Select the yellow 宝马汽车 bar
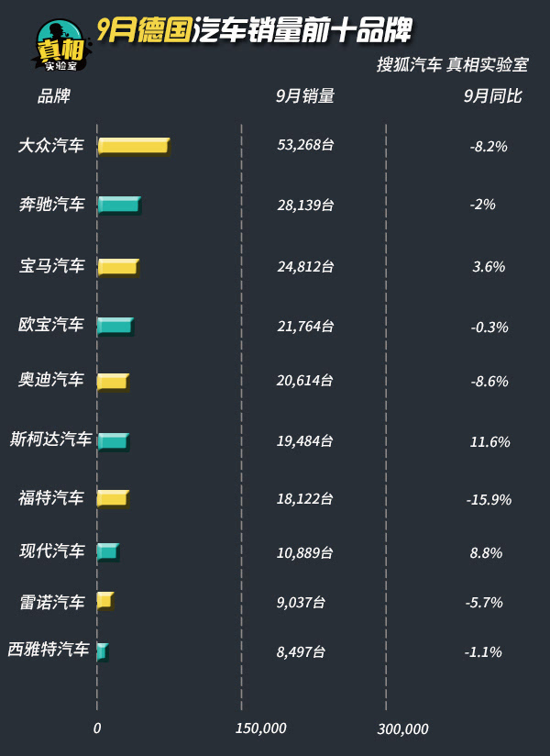This screenshot has height=756, width=550. click(118, 267)
